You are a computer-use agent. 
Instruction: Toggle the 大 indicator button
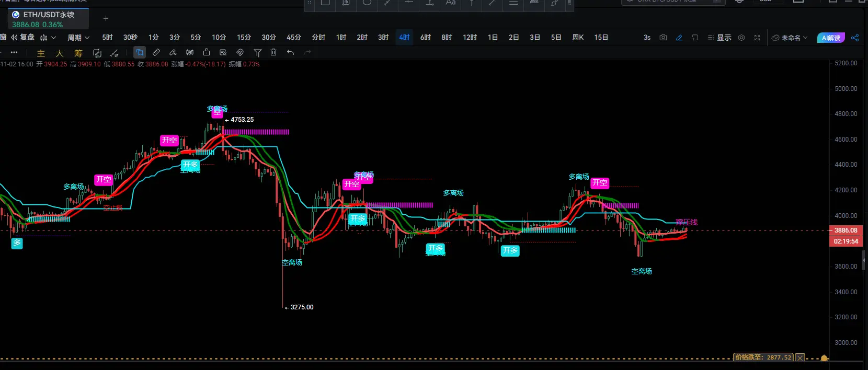pos(60,53)
